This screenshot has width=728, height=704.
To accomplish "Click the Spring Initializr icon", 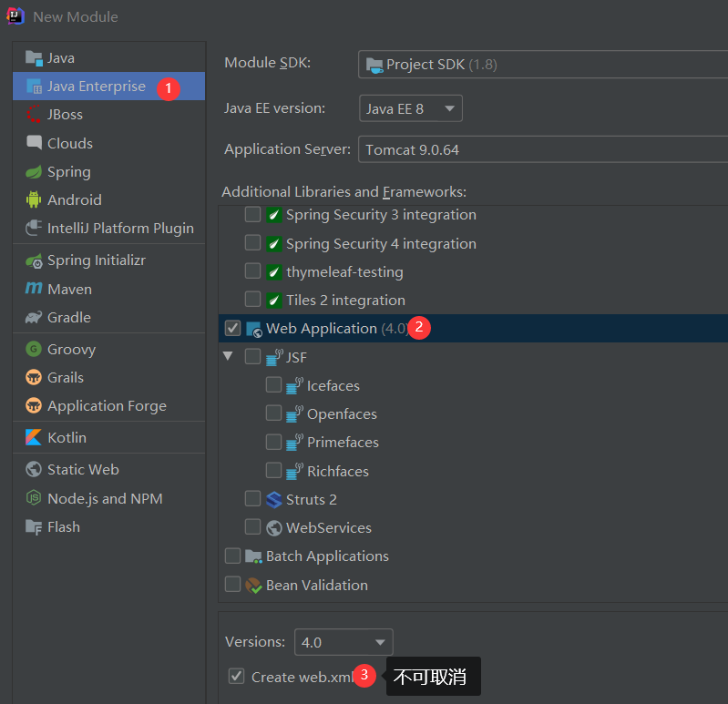I will point(34,260).
